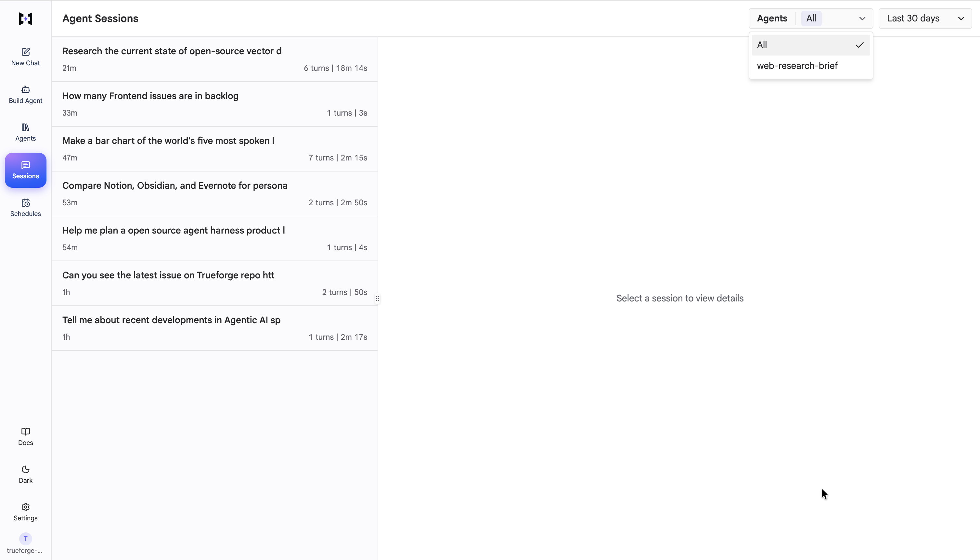Open the Compare Notion, Obsidian, Evernote session

click(x=214, y=194)
